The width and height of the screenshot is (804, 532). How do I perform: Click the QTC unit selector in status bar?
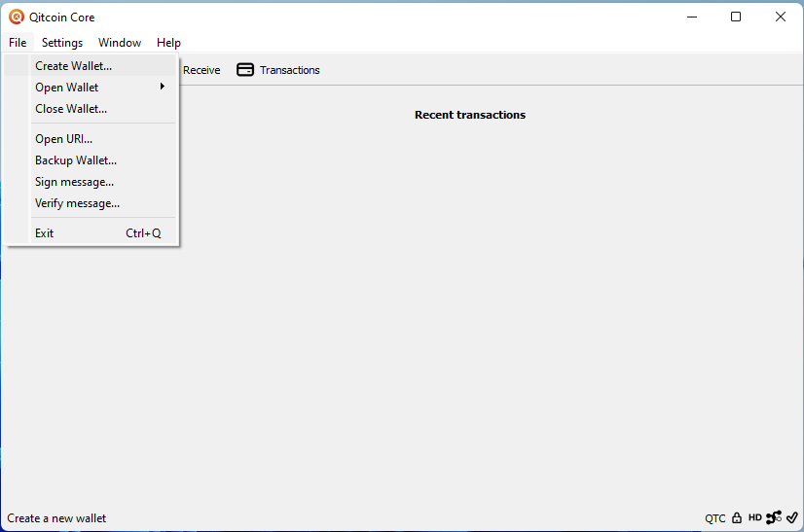[x=714, y=518]
